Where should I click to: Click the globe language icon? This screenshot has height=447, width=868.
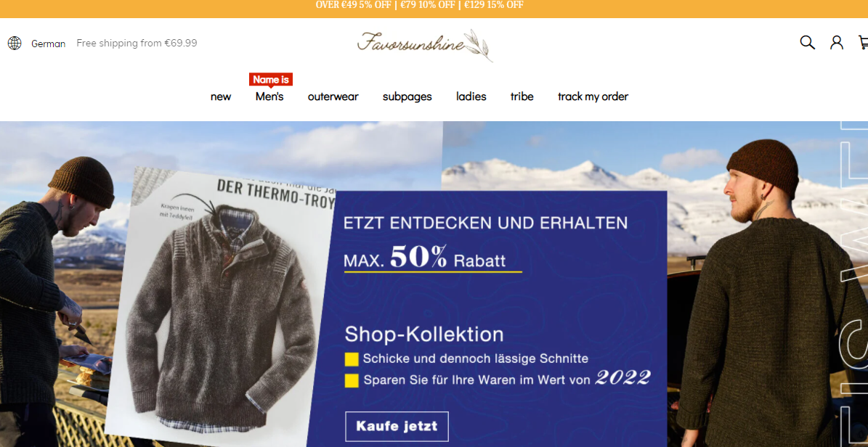point(15,43)
